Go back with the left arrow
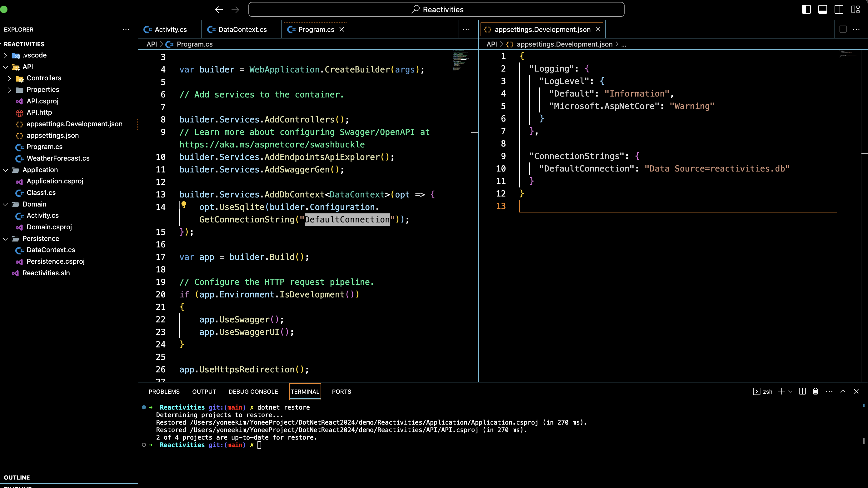The width and height of the screenshot is (868, 488). click(x=219, y=9)
